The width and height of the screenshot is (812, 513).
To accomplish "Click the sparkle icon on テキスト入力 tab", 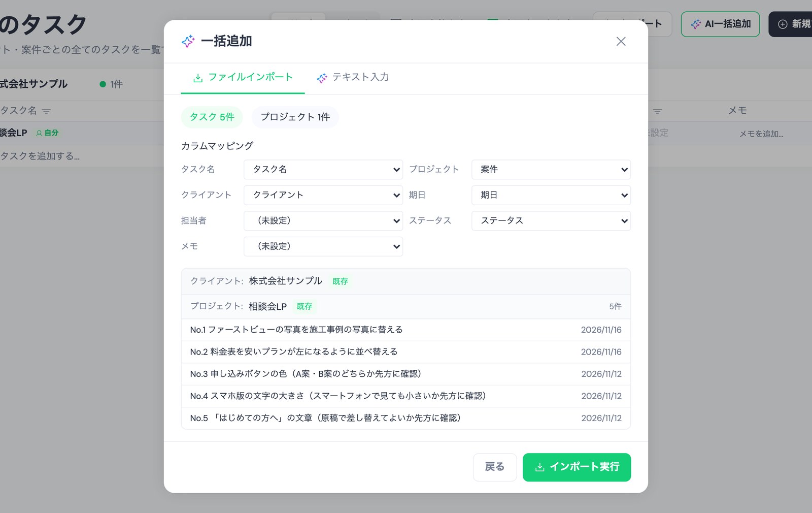I will click(322, 78).
